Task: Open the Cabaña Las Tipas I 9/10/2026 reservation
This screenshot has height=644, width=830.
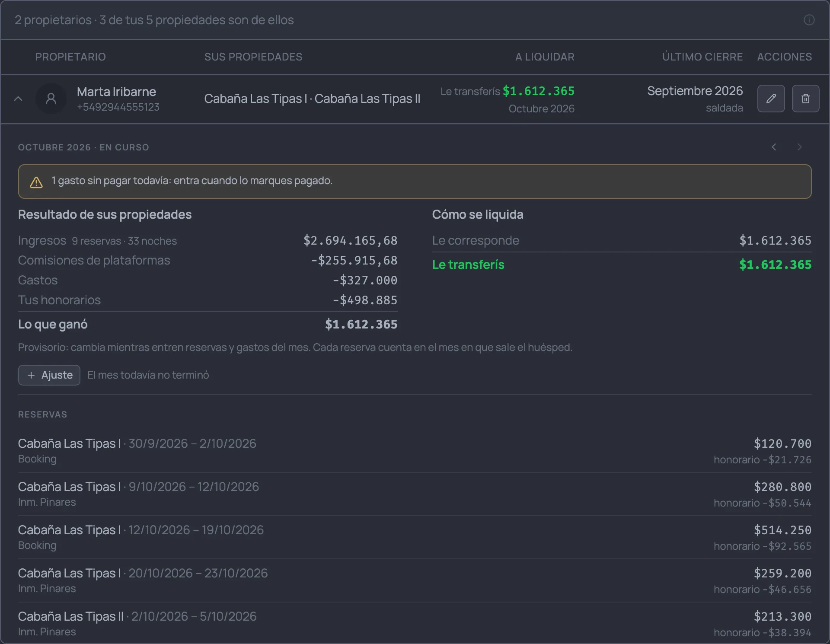Action: (x=415, y=494)
